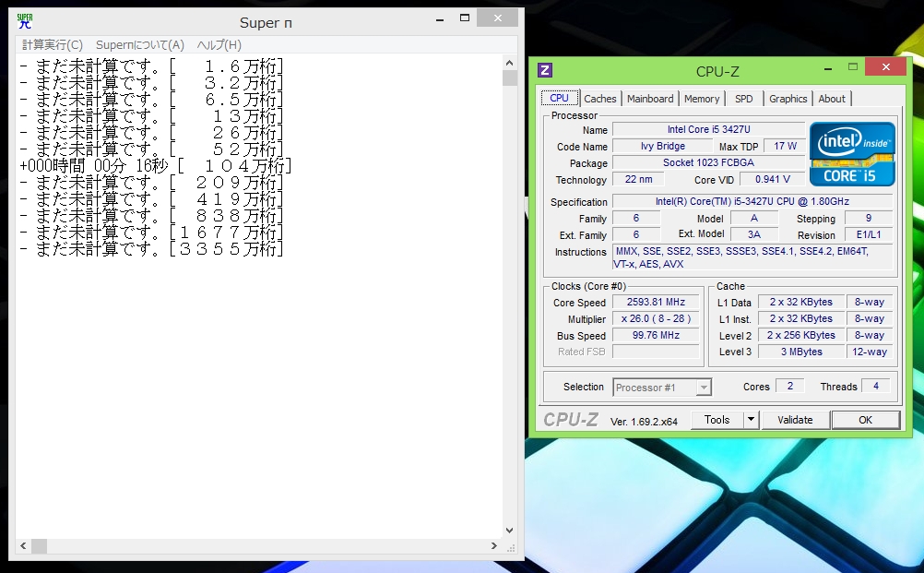The width and height of the screenshot is (924, 573).
Task: Click the CPU-Z purple Z icon
Action: [x=545, y=70]
